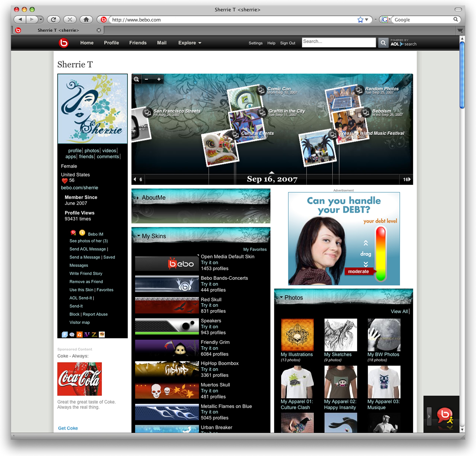
Task: Click Write Friend Story link
Action: point(86,273)
